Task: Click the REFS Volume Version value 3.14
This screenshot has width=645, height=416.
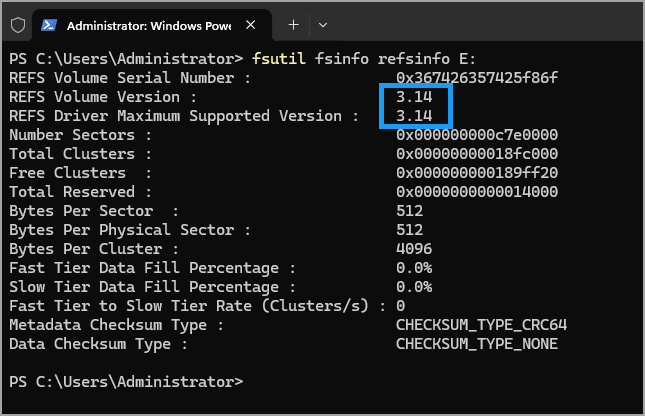Action: [x=414, y=97]
